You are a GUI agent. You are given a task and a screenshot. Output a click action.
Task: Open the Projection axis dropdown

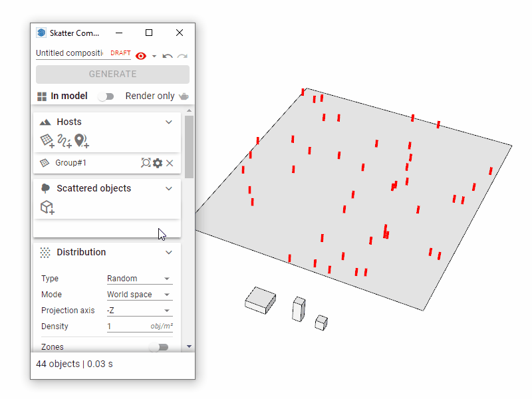[x=139, y=311]
